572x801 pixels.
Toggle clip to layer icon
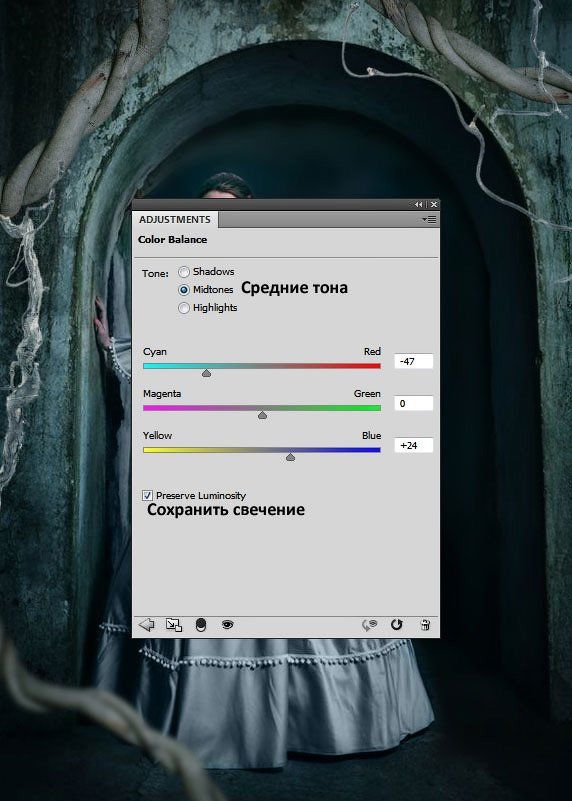click(201, 624)
